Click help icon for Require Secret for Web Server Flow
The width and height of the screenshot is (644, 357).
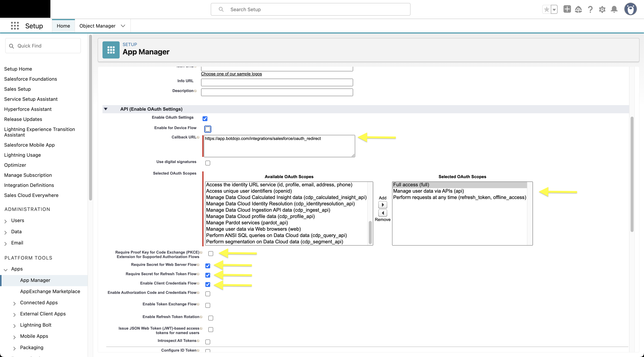pyautogui.click(x=198, y=265)
